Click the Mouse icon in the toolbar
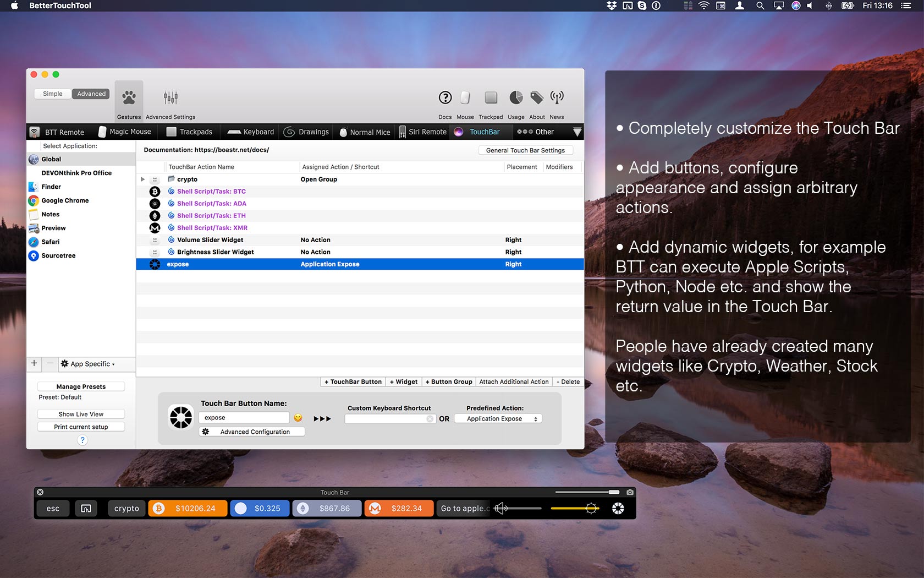Screen dimensions: 924x578 point(465,98)
